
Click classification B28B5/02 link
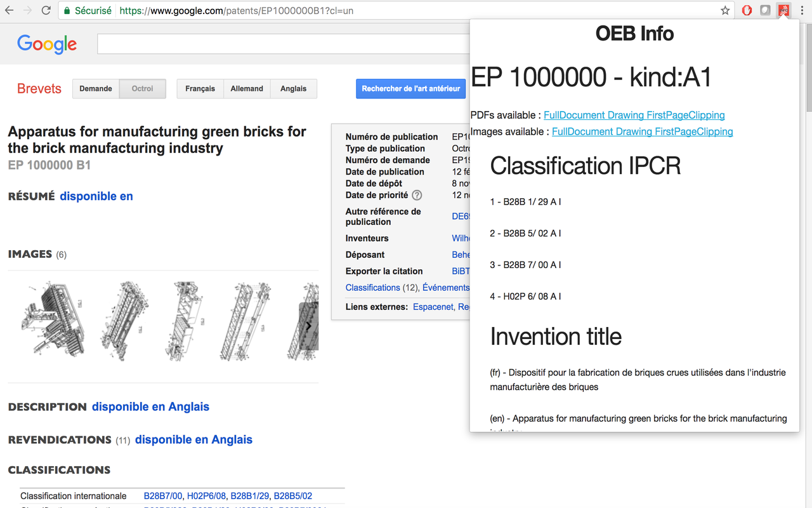pos(292,496)
